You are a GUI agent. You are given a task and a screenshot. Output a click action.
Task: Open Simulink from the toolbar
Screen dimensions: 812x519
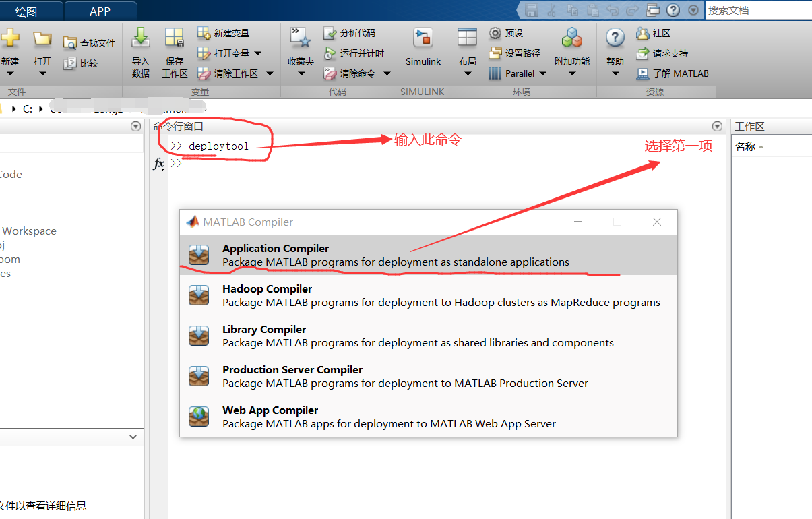coord(423,47)
